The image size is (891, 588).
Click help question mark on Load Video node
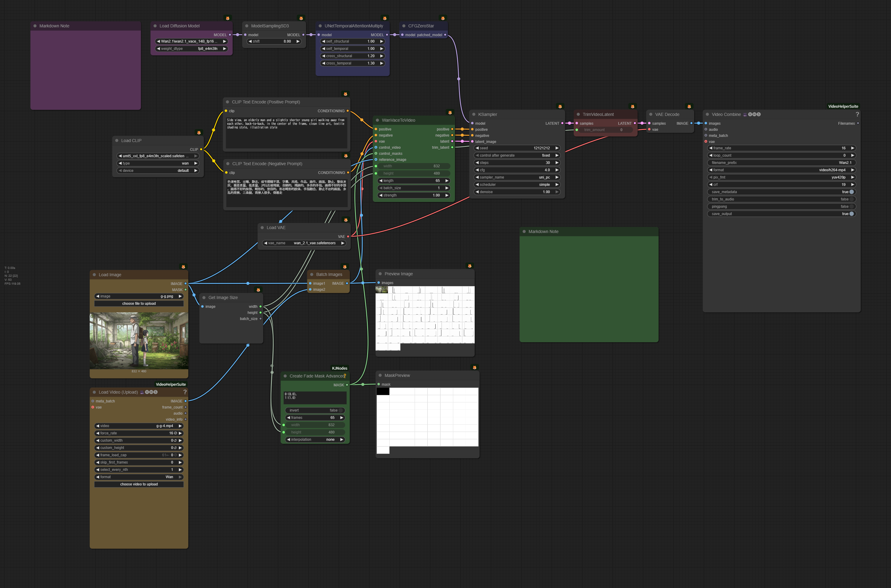(x=185, y=392)
